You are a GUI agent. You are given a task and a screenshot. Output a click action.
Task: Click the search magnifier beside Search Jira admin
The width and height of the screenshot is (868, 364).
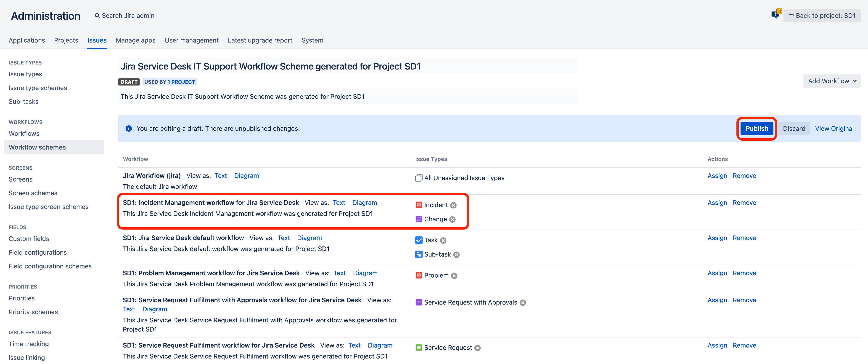[x=97, y=15]
